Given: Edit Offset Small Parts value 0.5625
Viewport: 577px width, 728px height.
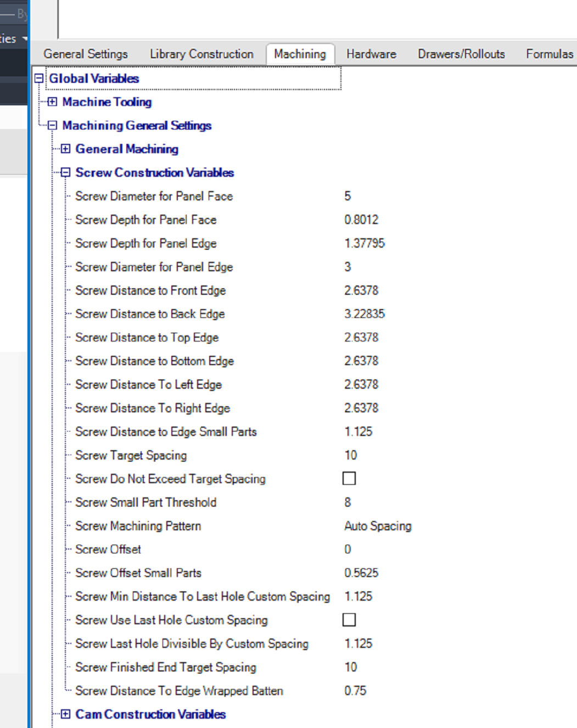Looking at the screenshot, I should (x=361, y=573).
